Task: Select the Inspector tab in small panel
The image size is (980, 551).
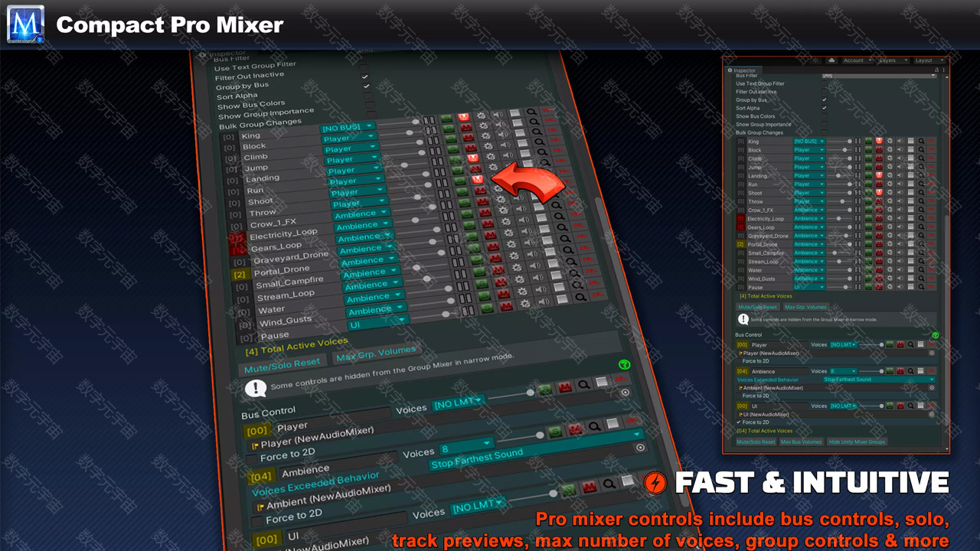Action: pyautogui.click(x=743, y=70)
